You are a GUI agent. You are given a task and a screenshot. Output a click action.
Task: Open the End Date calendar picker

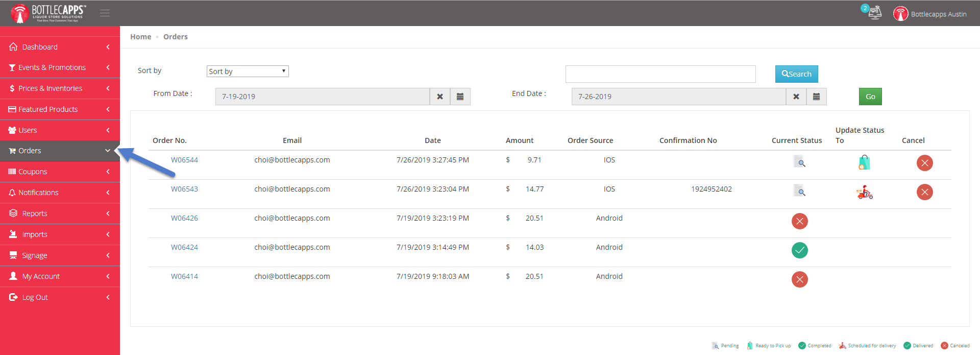tap(816, 97)
